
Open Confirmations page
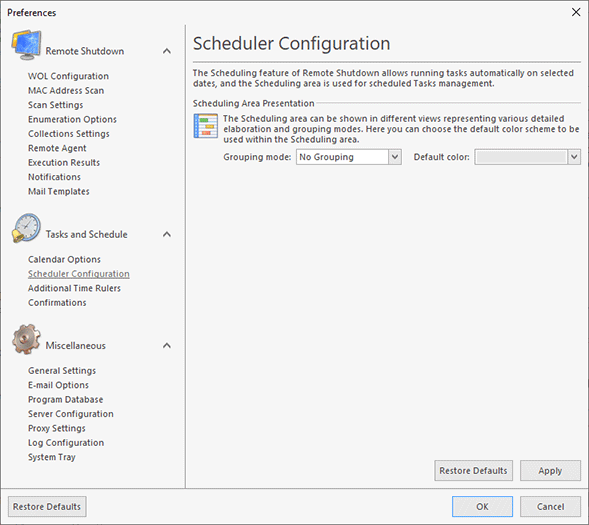[57, 303]
